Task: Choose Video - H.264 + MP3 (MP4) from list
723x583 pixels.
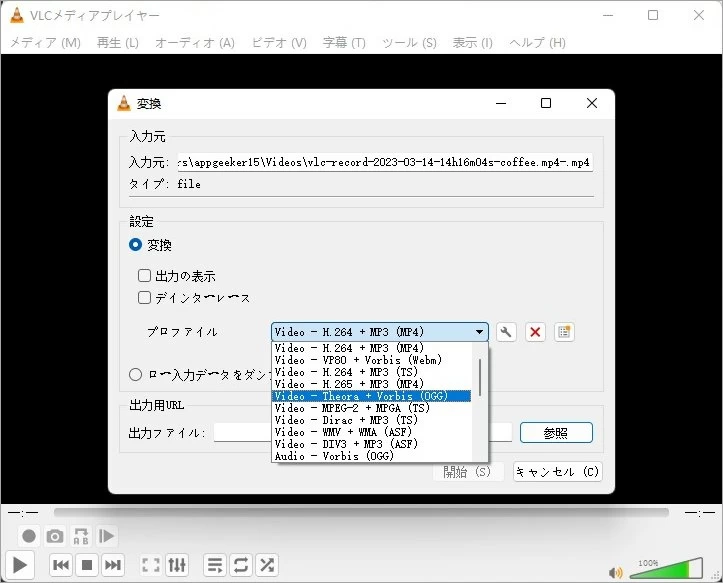Action: pyautogui.click(x=372, y=348)
